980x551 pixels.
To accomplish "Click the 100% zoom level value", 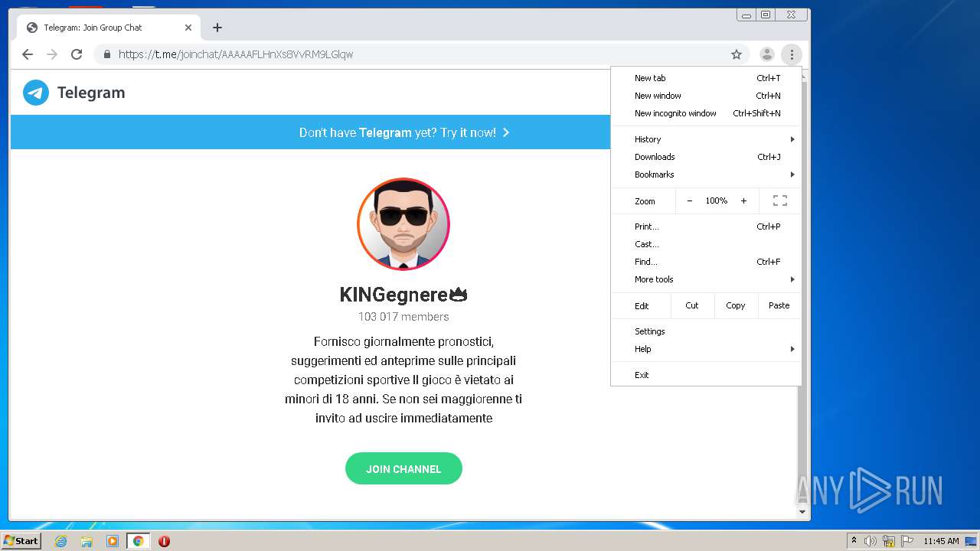I will pos(717,201).
